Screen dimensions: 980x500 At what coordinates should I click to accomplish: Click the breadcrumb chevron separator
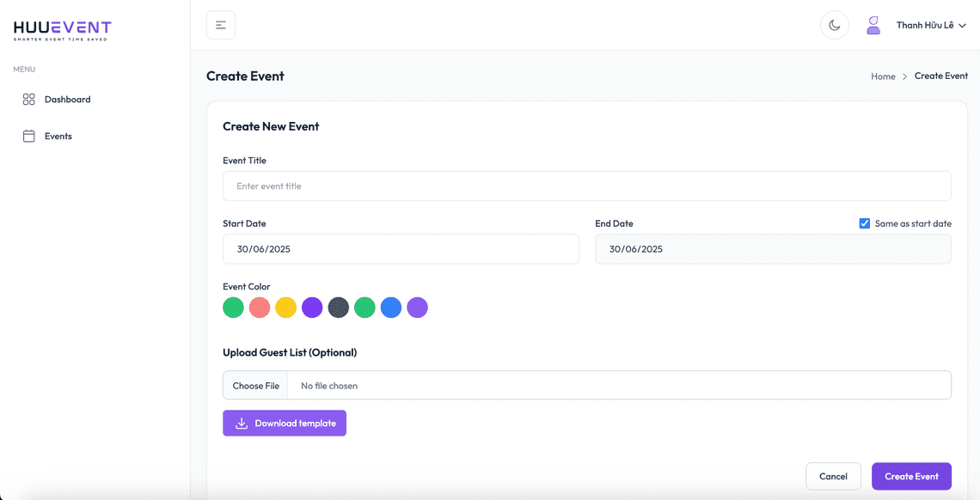(904, 76)
